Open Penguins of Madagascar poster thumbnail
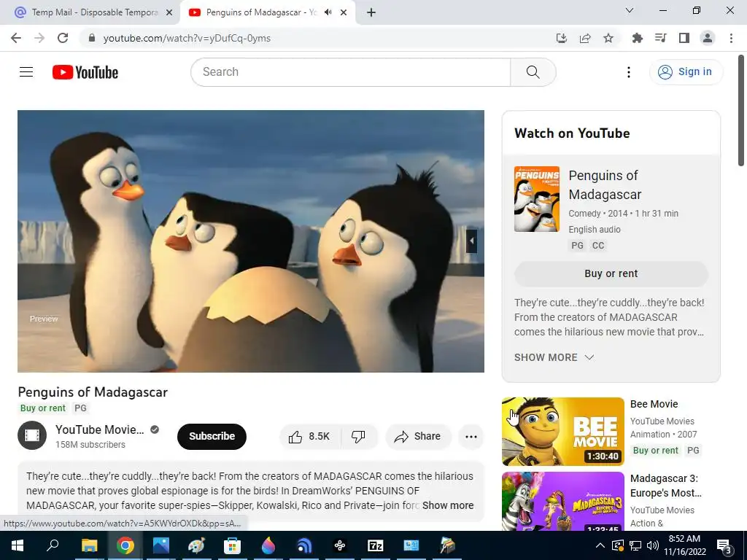 (x=536, y=199)
